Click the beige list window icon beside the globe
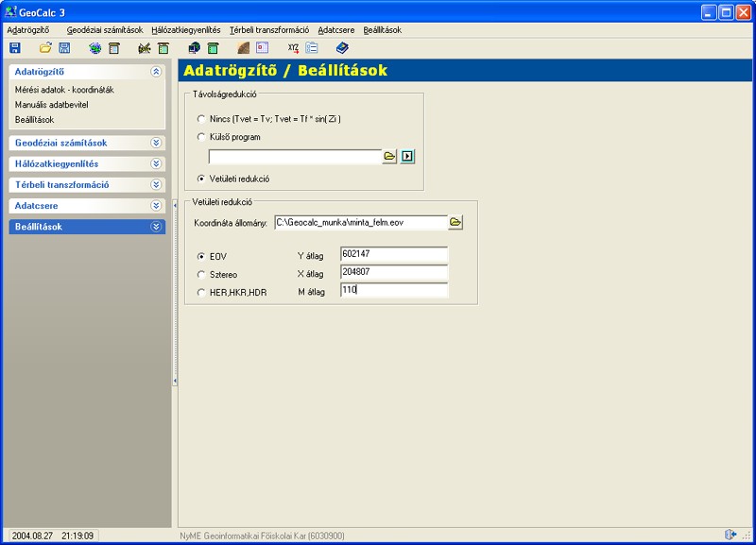Screen dimensions: 756x545 point(114,48)
